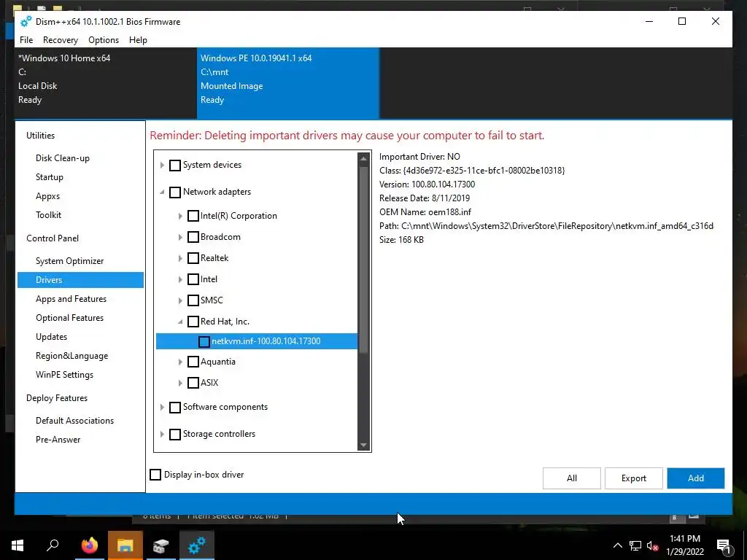The image size is (747, 560).
Task: Tick the ASIX checkbox
Action: tap(193, 383)
